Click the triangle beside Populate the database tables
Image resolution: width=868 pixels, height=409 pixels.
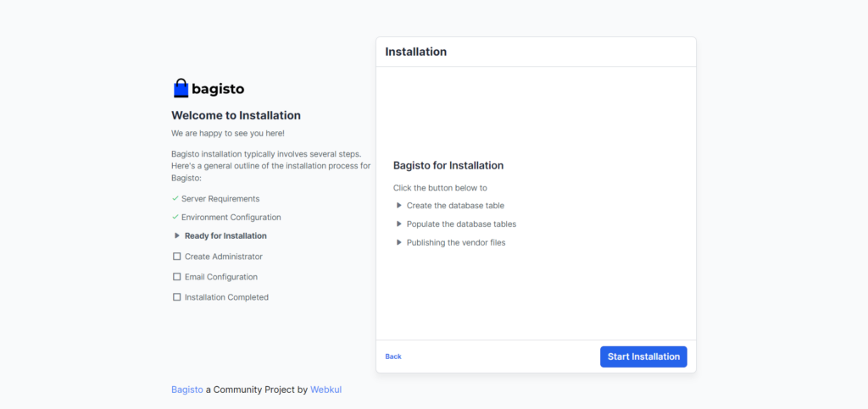point(399,224)
